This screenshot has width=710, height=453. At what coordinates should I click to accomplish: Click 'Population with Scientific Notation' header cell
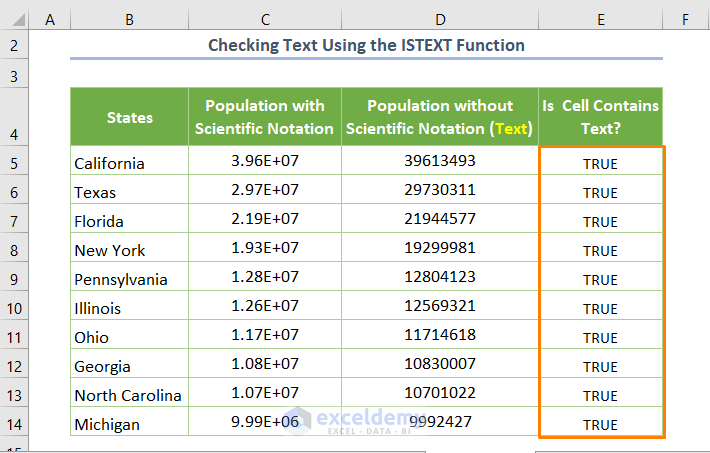[264, 117]
